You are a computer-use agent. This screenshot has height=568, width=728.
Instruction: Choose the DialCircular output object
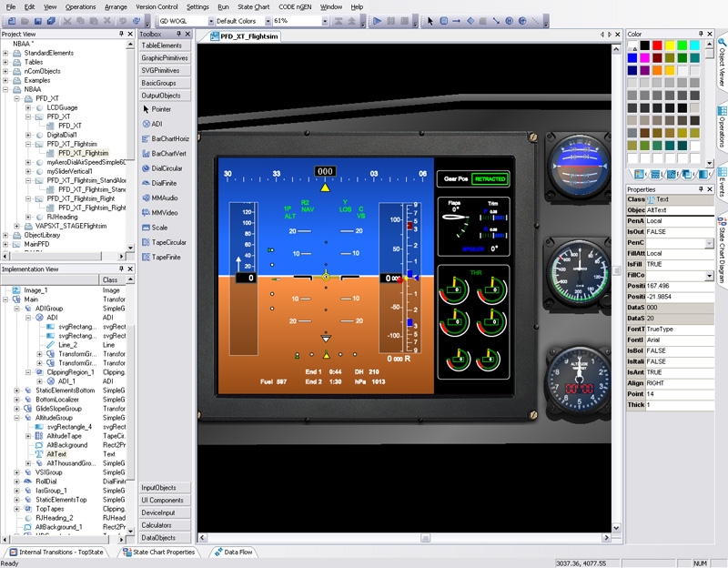[x=167, y=168]
